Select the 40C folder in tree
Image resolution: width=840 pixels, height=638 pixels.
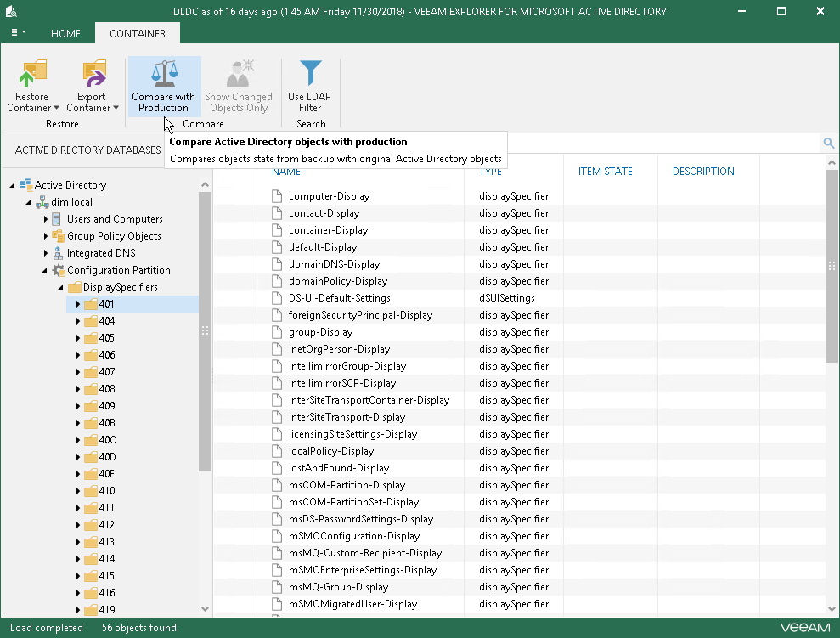click(107, 440)
